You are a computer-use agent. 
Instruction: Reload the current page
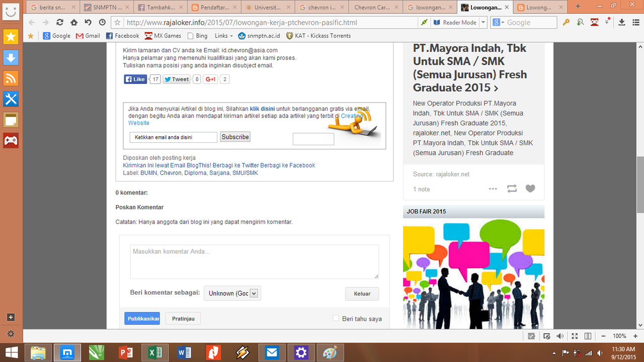click(60, 23)
